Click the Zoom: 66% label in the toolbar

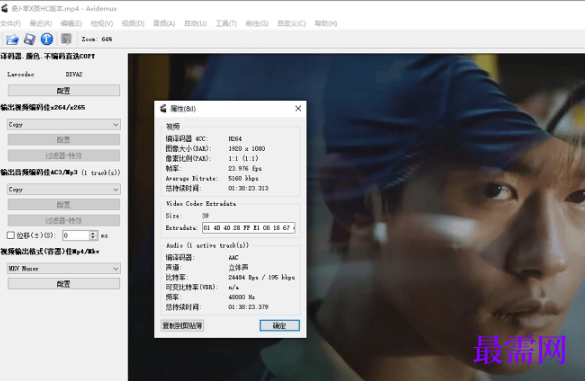tap(97, 39)
